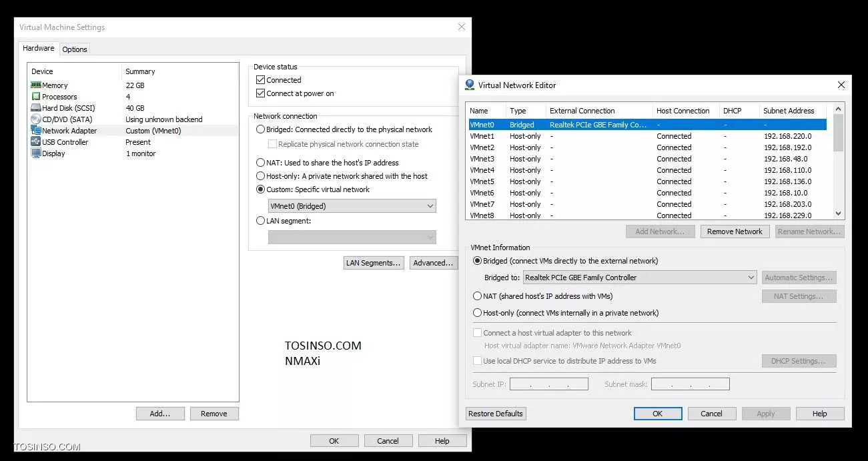The image size is (868, 461).
Task: Toggle Use local DHCP service checkbox
Action: tap(477, 361)
